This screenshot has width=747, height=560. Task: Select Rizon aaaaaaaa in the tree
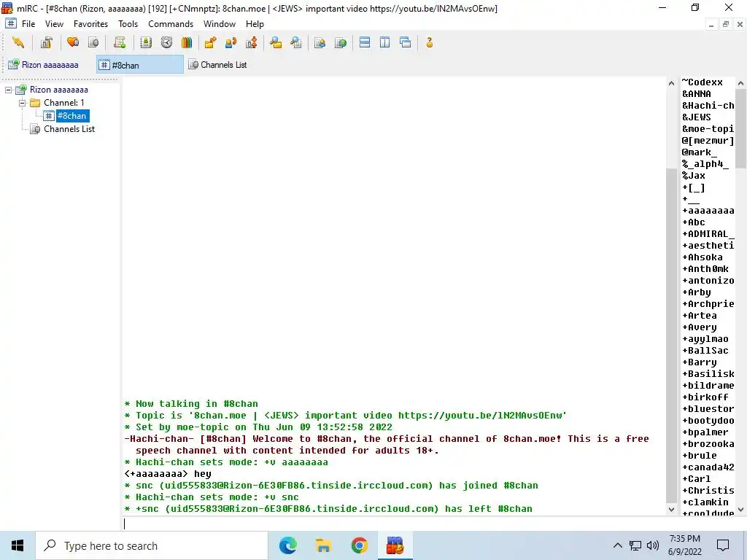pos(58,90)
